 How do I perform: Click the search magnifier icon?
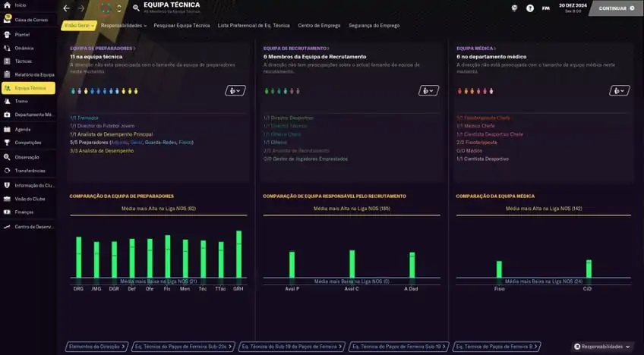[x=136, y=8]
